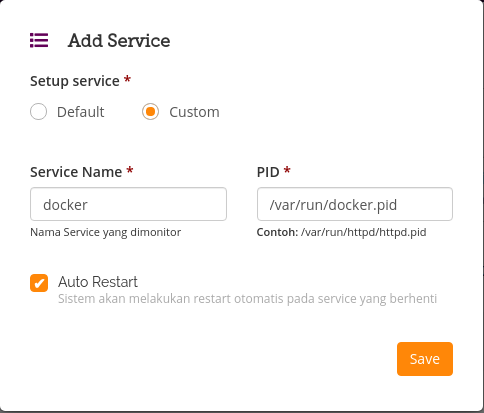Select the Default setup service radio button
This screenshot has width=484, height=413.
point(38,111)
